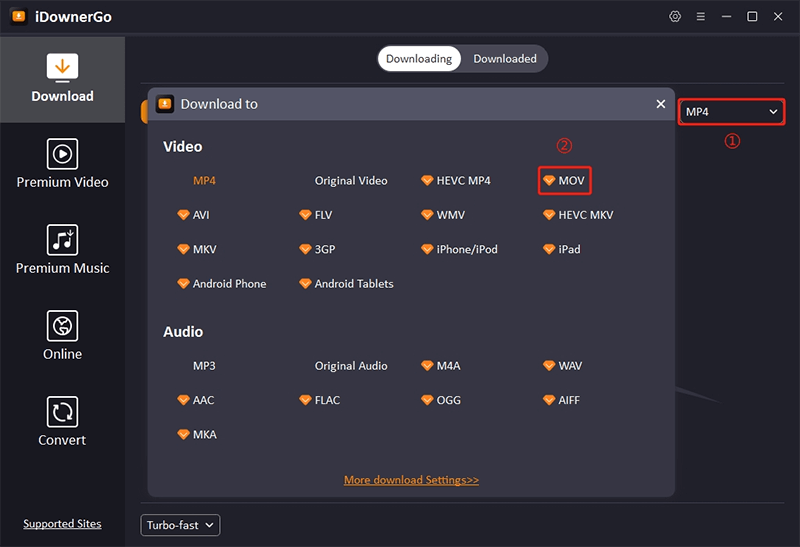Select MOV video format
Screen dimensions: 800x547
[x=565, y=181]
